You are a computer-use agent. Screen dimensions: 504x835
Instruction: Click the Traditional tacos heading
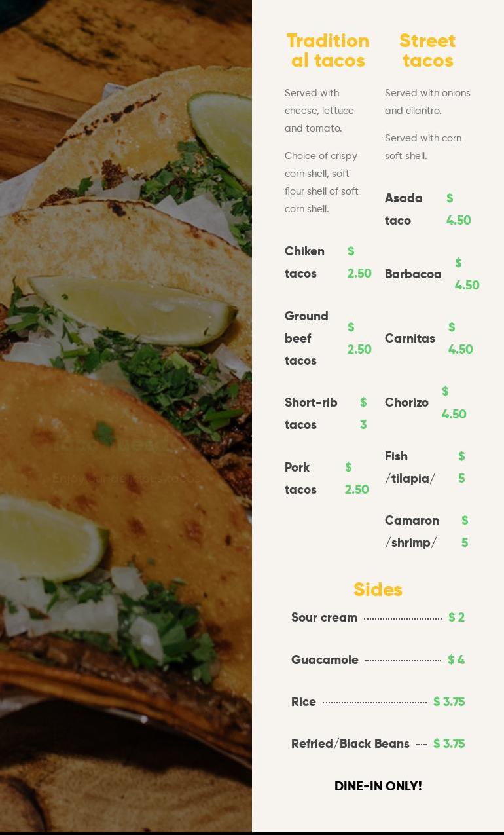[328, 50]
